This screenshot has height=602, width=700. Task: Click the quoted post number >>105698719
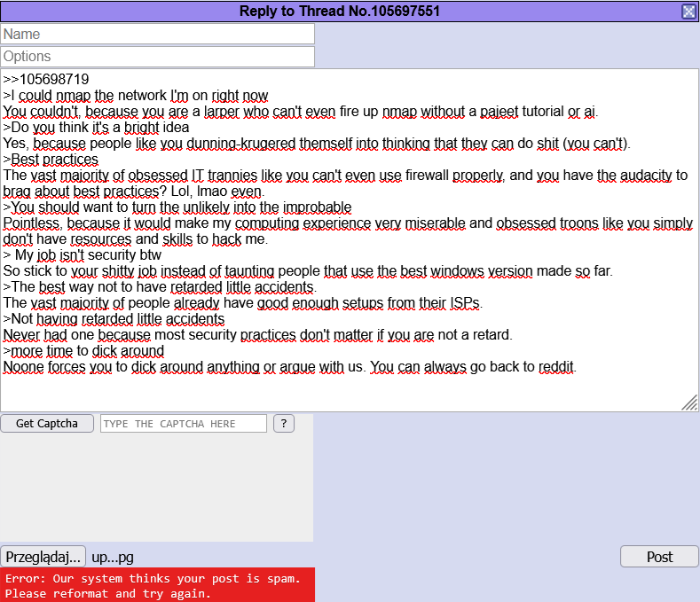pyautogui.click(x=46, y=80)
